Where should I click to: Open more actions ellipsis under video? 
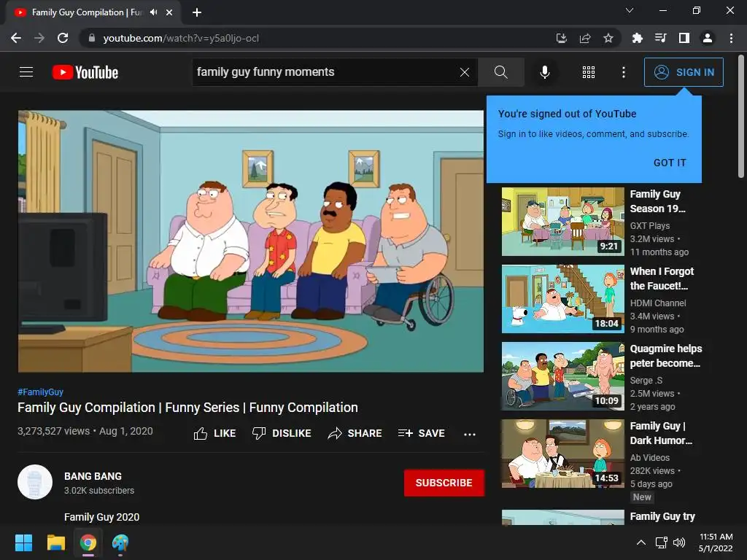[x=470, y=434]
